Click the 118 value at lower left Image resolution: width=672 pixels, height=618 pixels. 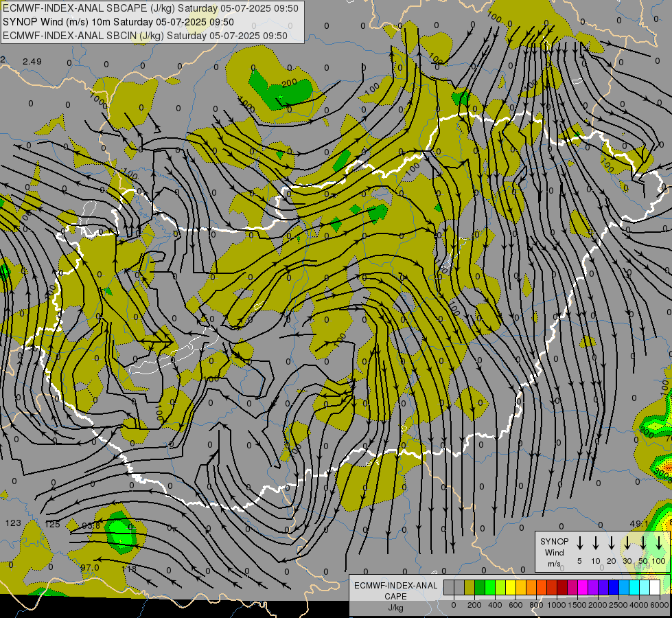(x=129, y=569)
